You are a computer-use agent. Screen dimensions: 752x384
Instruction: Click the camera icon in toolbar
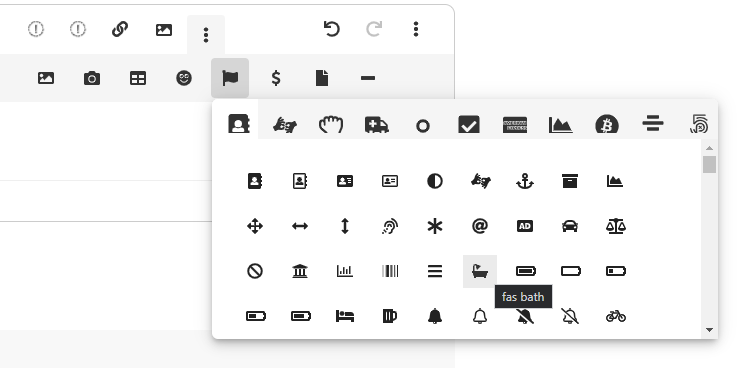pyautogui.click(x=92, y=78)
